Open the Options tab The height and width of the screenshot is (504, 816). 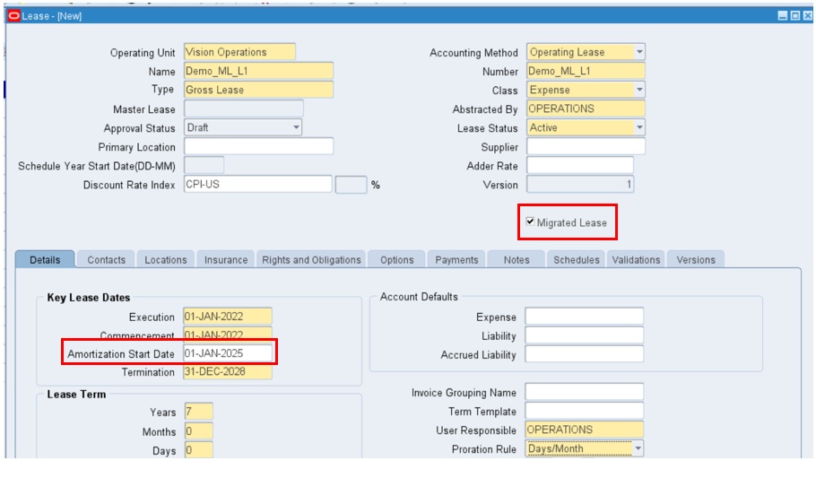point(396,260)
